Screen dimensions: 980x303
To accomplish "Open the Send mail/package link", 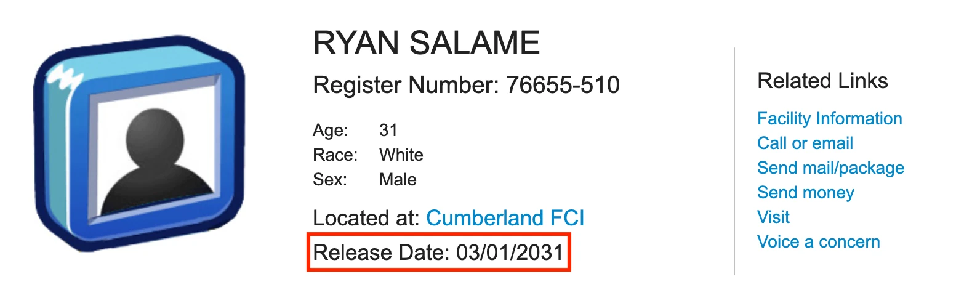I will coord(831,168).
